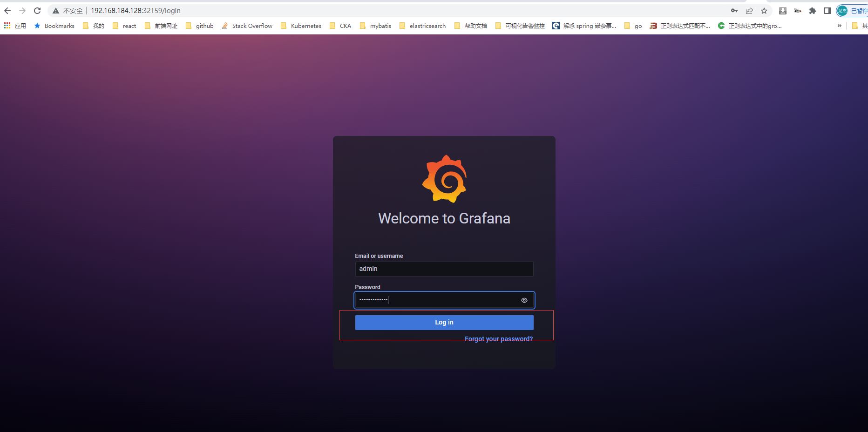Screen dimensions: 868x432
Task: Open the 可视化告警监控 bookmark folder
Action: pos(520,26)
